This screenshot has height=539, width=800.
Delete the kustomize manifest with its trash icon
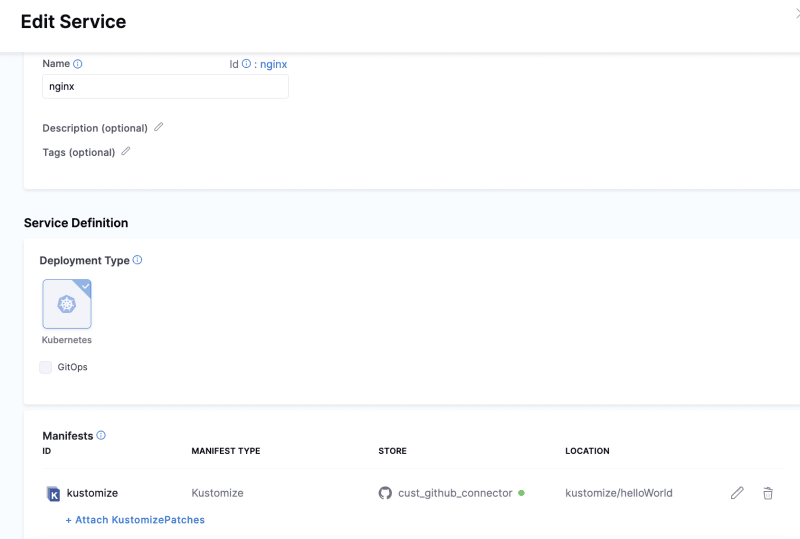[768, 493]
